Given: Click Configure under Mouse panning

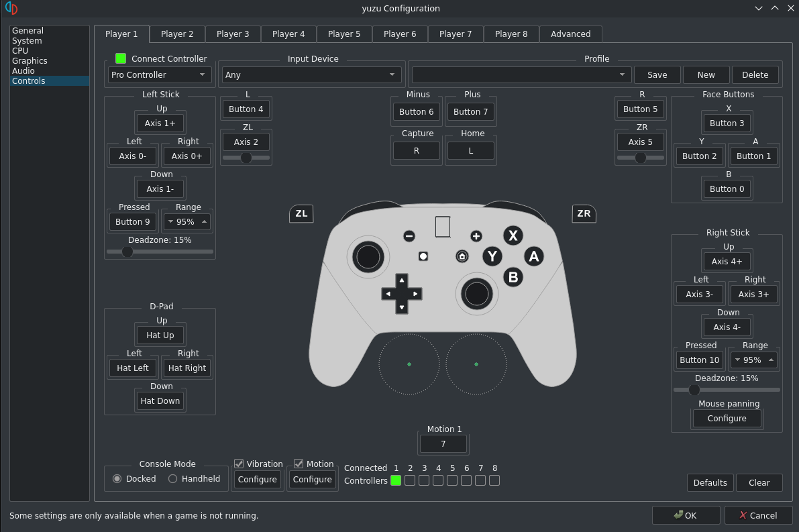Looking at the screenshot, I should coord(727,419).
